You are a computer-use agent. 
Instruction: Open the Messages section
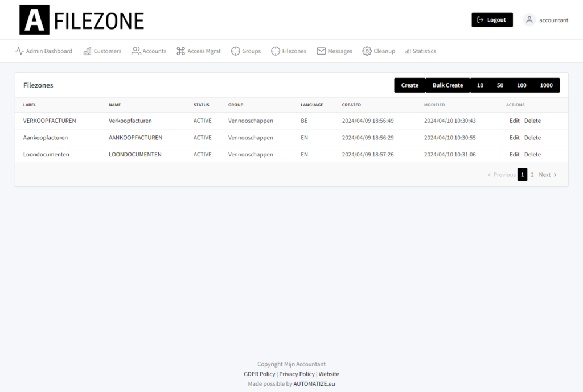coord(335,51)
